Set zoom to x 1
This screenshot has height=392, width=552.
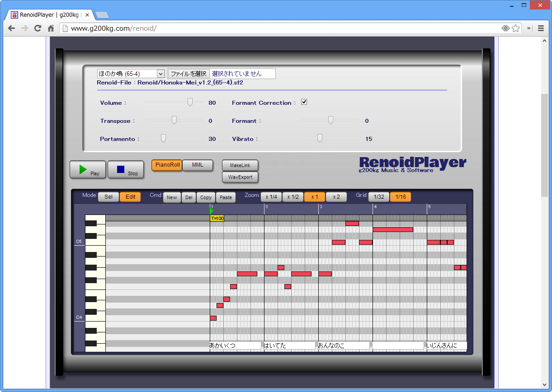[x=315, y=197]
